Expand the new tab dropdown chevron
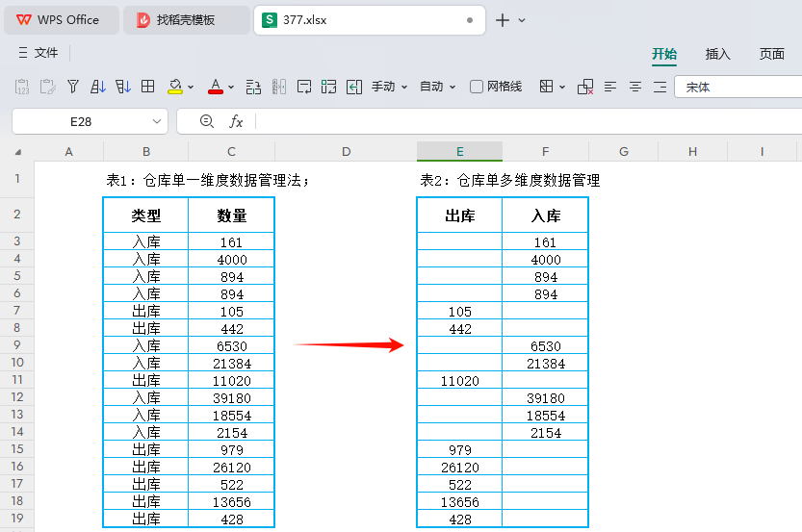The width and height of the screenshot is (802, 532). coord(522,20)
